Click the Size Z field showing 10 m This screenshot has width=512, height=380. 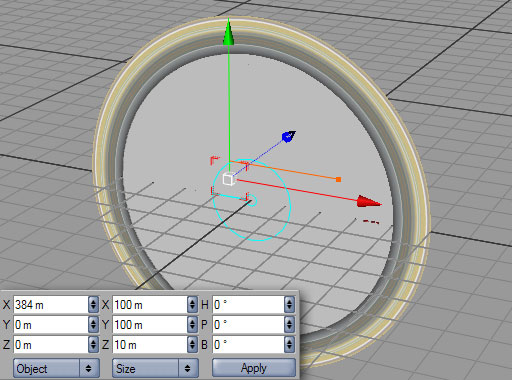[x=150, y=344]
